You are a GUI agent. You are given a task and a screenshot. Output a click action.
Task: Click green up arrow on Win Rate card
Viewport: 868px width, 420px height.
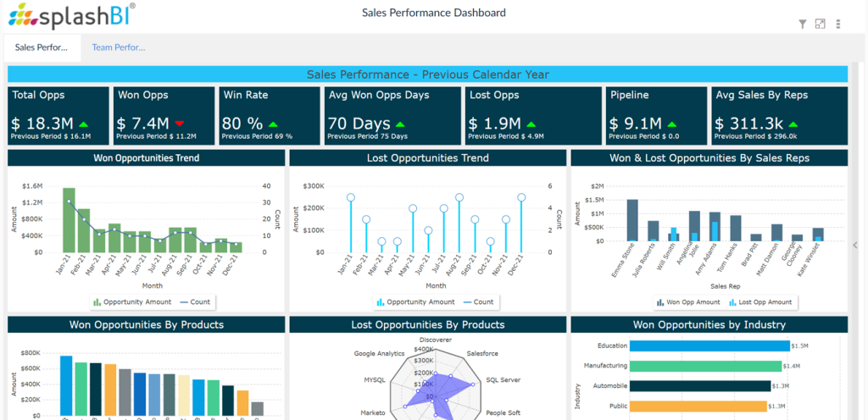(x=274, y=124)
